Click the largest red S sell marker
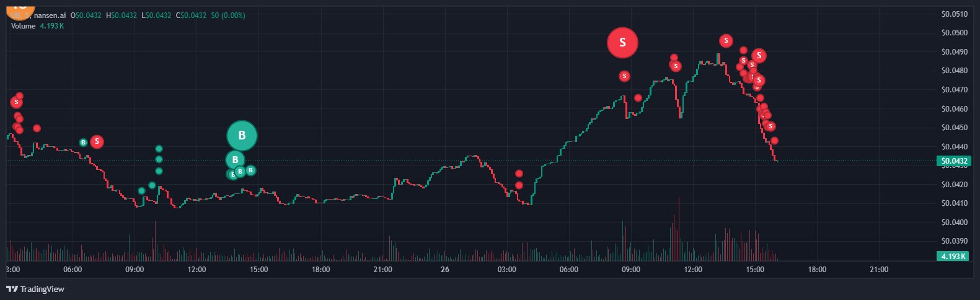Image resolution: width=980 pixels, height=300 pixels. [622, 43]
